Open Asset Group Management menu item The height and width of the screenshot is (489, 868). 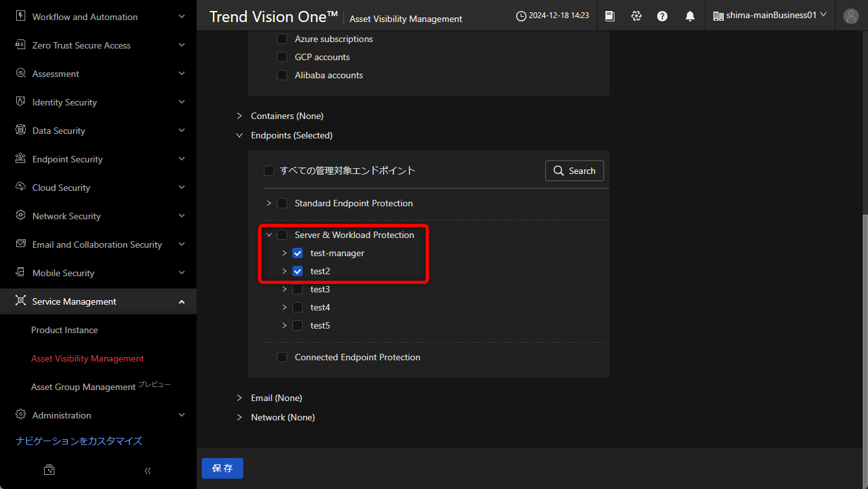pos(83,387)
